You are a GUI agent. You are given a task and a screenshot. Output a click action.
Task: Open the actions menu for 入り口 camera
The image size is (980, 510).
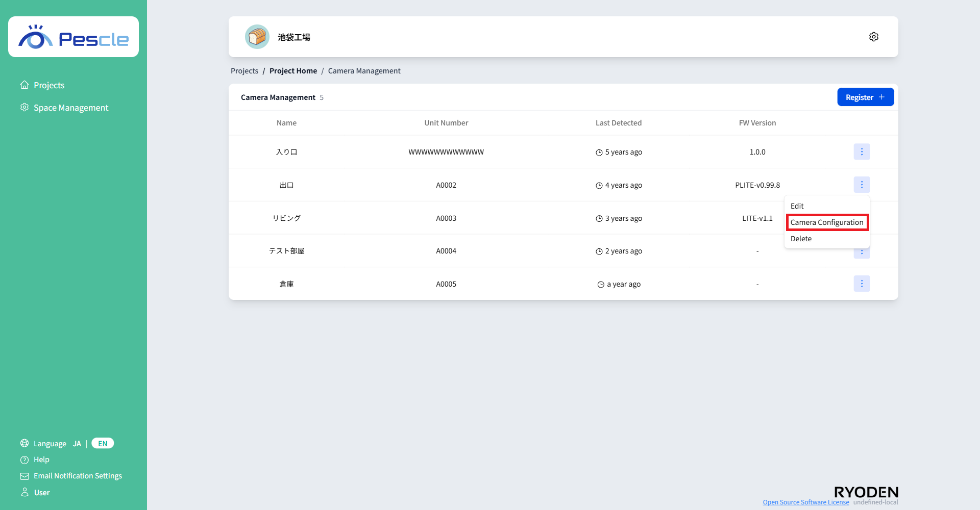click(862, 151)
